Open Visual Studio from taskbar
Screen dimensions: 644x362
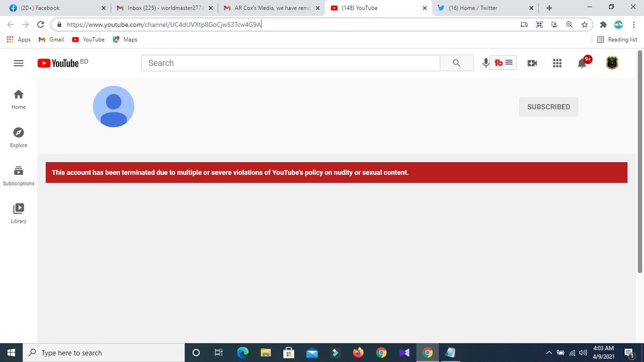(404, 352)
